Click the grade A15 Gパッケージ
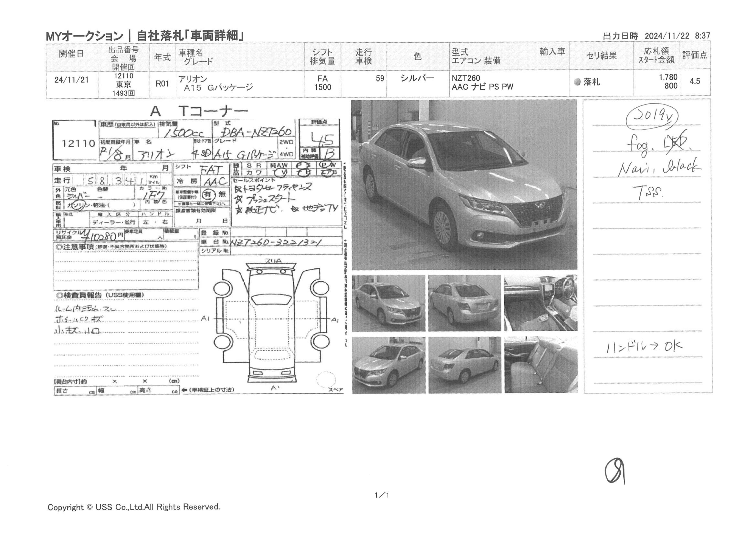The image size is (756, 534). 218,88
